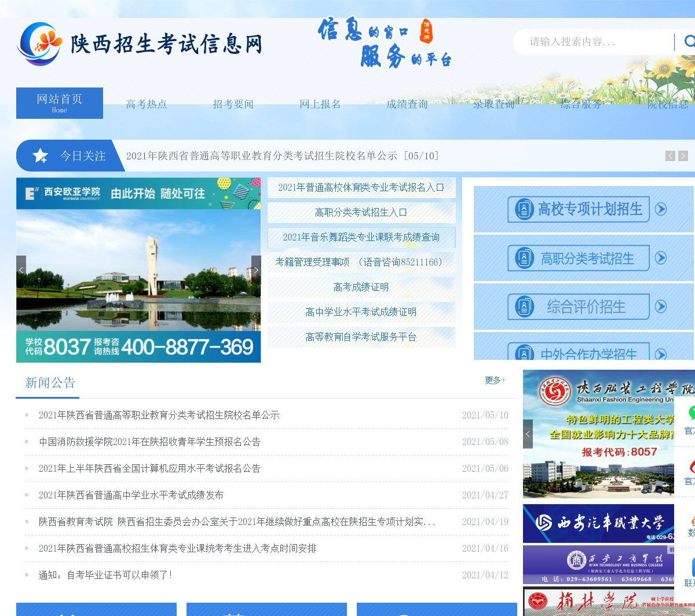Expand news list with 更多+ link
Viewport: 695px width, 616px height.
coord(495,380)
